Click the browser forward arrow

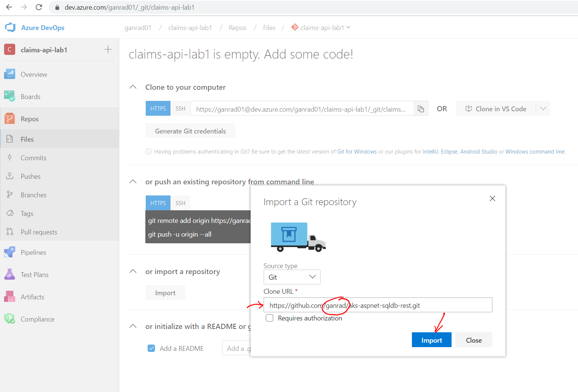(24, 7)
